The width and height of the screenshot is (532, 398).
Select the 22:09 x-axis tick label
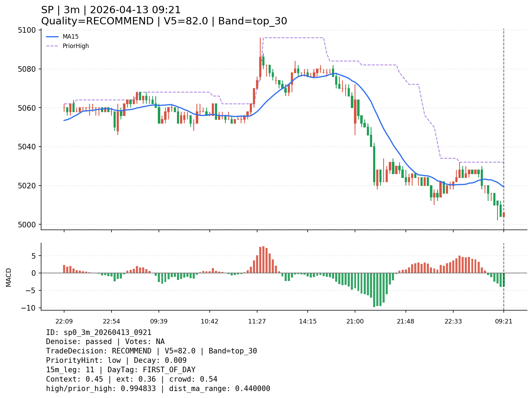pyautogui.click(x=64, y=321)
